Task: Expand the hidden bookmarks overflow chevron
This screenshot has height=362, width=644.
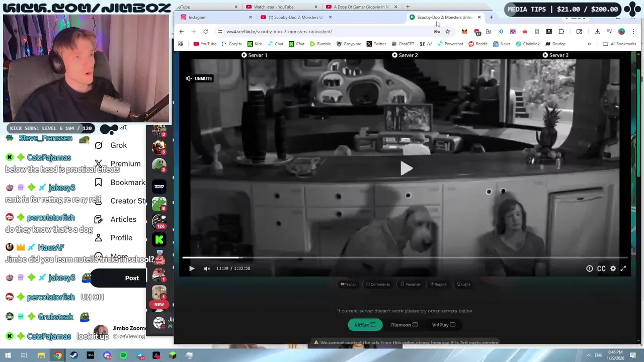Action: click(589, 44)
